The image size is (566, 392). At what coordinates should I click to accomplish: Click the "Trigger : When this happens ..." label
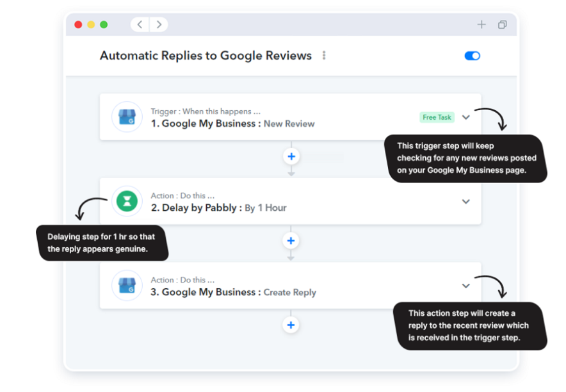point(206,111)
